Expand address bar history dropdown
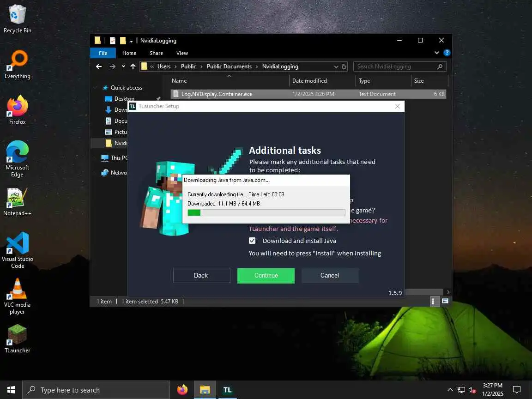 point(336,66)
